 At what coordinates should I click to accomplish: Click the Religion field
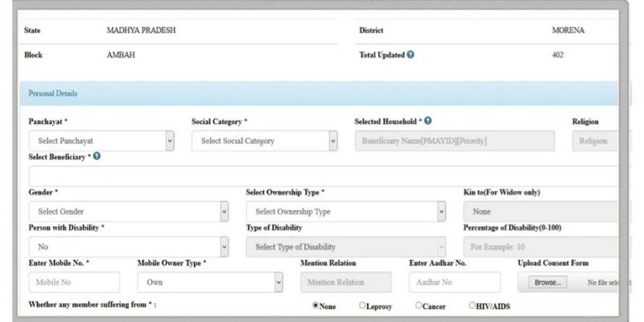click(595, 141)
